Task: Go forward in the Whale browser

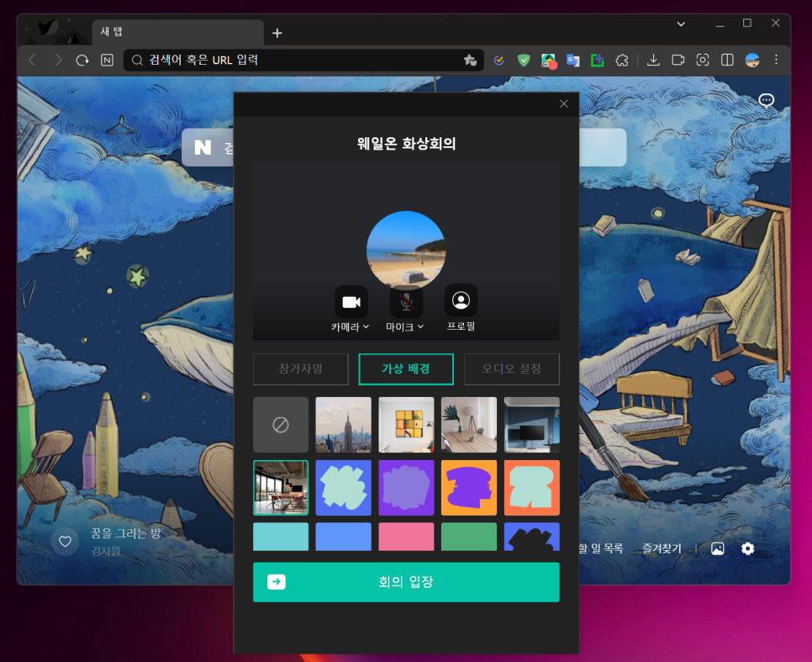Action: click(x=58, y=60)
